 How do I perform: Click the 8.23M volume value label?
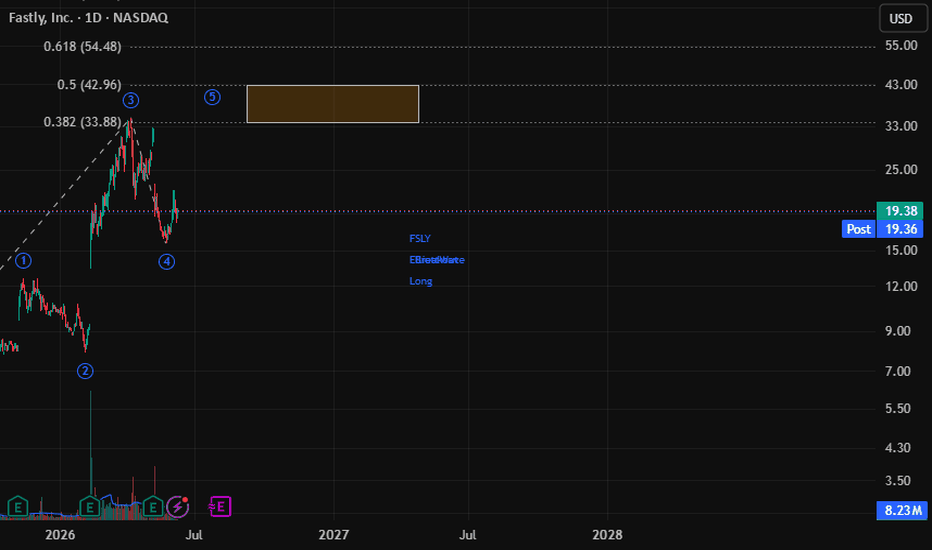[902, 510]
